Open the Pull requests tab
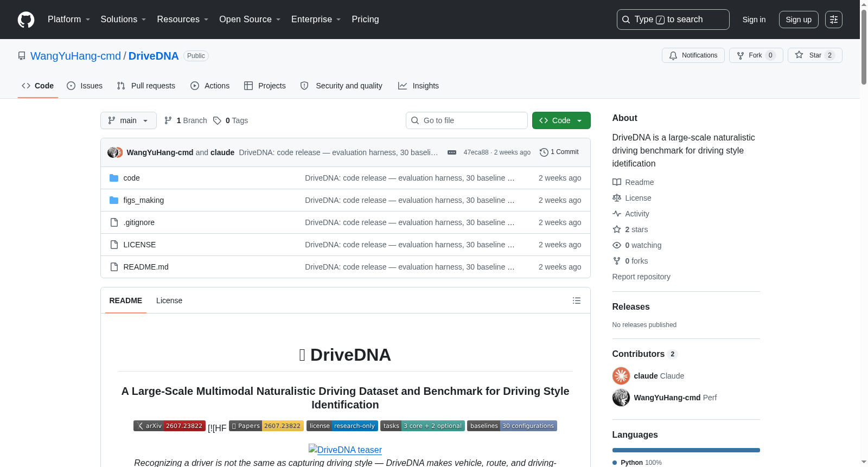 click(x=146, y=86)
